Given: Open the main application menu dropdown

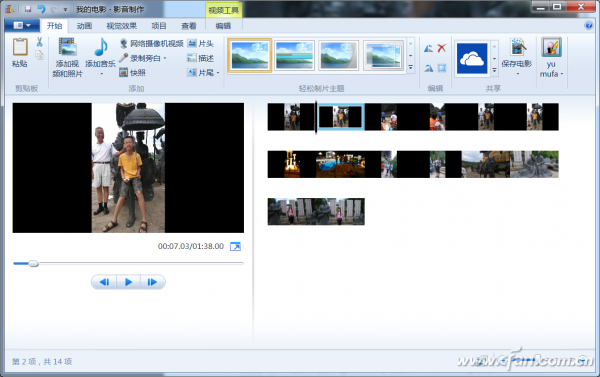Looking at the screenshot, I should [x=22, y=25].
